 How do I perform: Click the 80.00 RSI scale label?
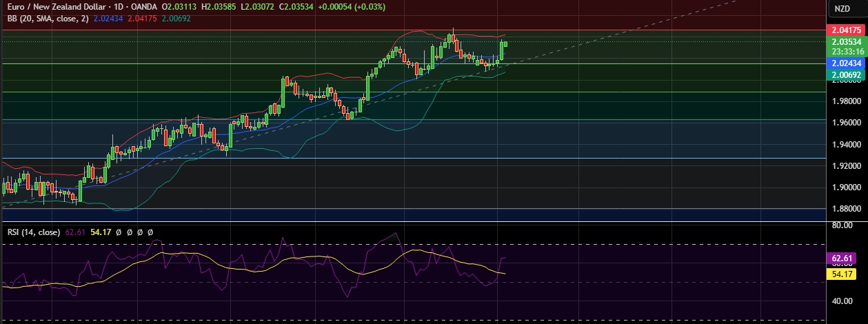click(x=843, y=225)
